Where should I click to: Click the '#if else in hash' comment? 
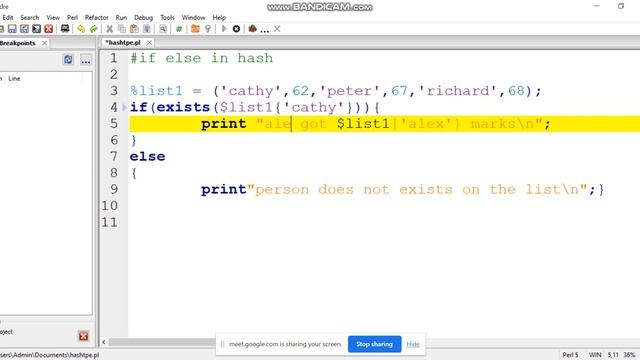point(202,58)
